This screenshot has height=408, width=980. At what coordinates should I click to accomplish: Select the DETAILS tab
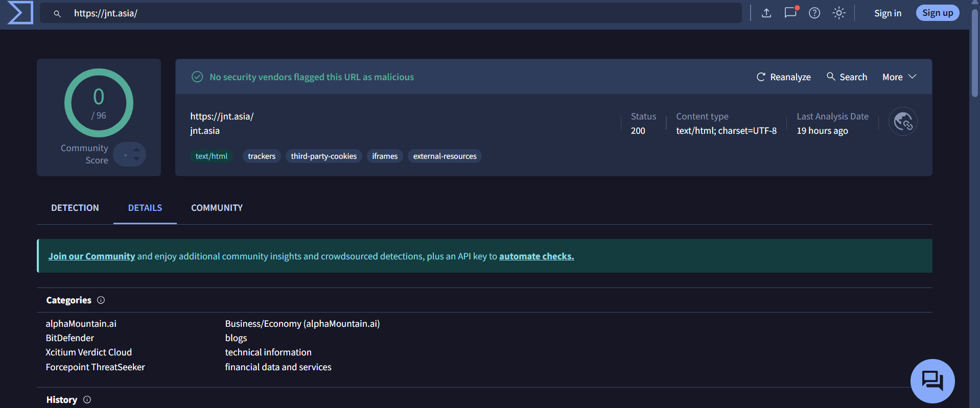[145, 208]
